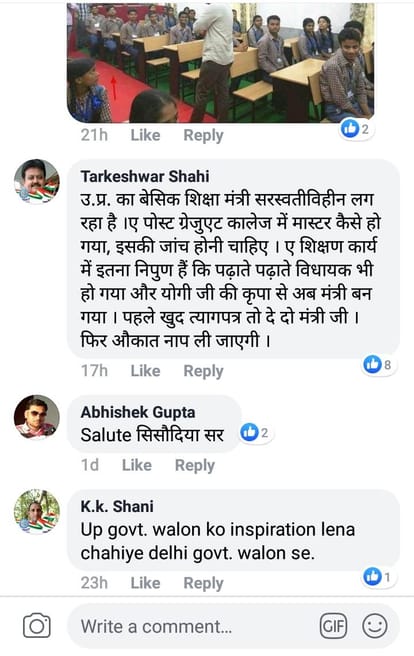
Task: View like reactions on Abhishek Gupta's comment
Action: point(256,432)
